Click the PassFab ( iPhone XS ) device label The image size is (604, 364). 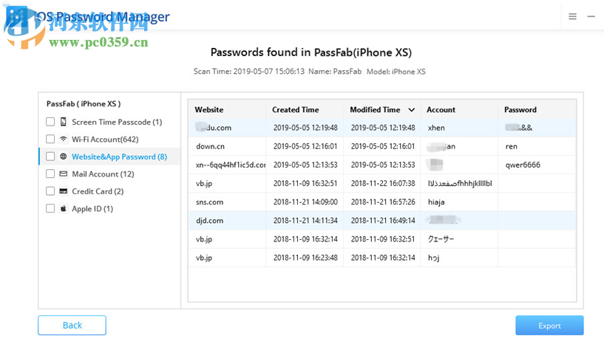(x=84, y=104)
